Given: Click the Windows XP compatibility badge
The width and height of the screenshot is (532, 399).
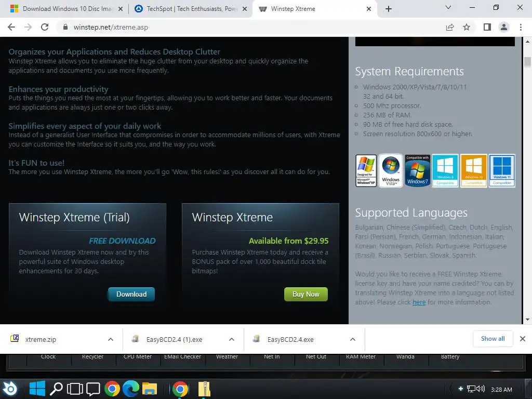Looking at the screenshot, I should 366,170.
